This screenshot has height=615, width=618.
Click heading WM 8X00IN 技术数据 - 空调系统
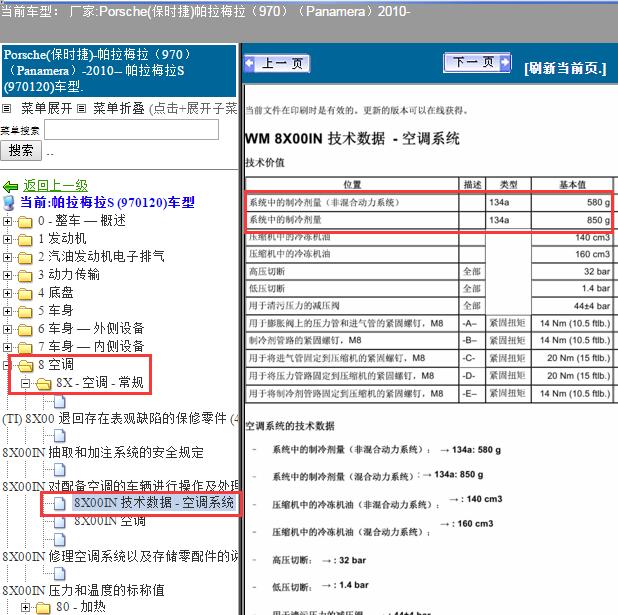coord(352,139)
